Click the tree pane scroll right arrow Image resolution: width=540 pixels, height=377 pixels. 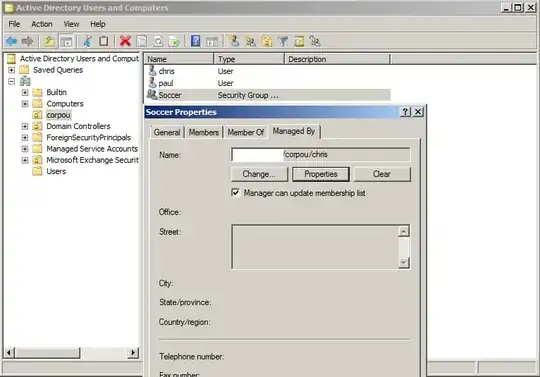pyautogui.click(x=133, y=353)
